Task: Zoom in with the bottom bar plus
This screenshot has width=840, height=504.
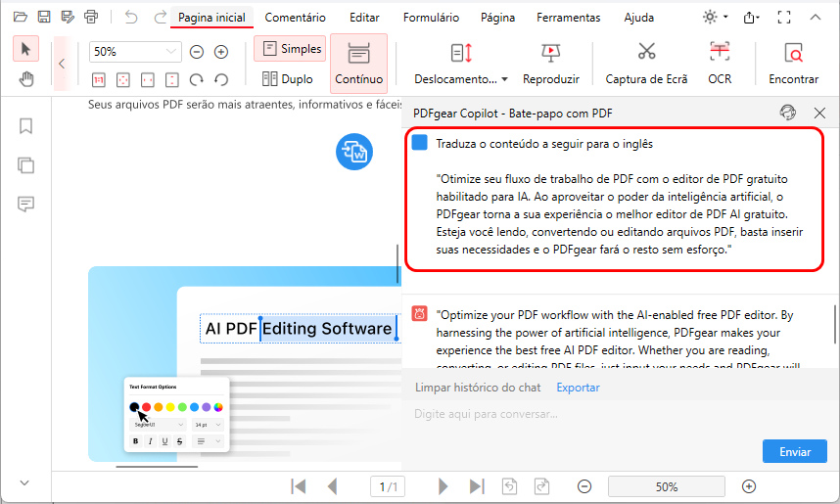Action: click(x=749, y=486)
